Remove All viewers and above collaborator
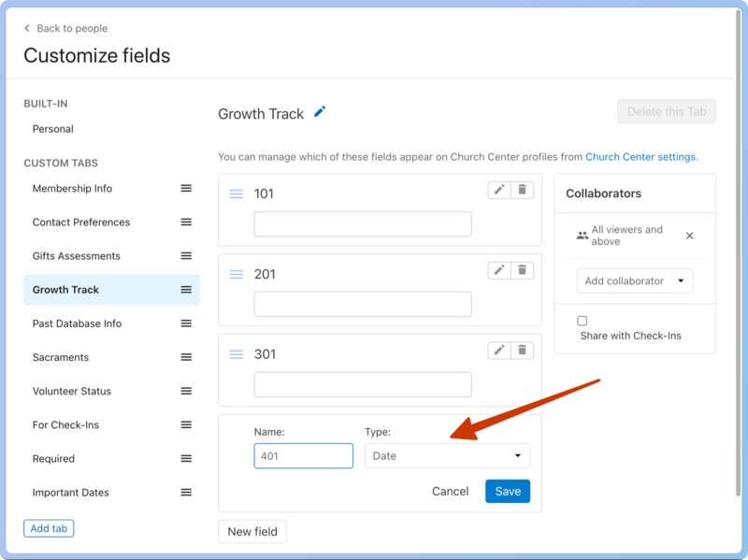The image size is (748, 560). pyautogui.click(x=690, y=236)
